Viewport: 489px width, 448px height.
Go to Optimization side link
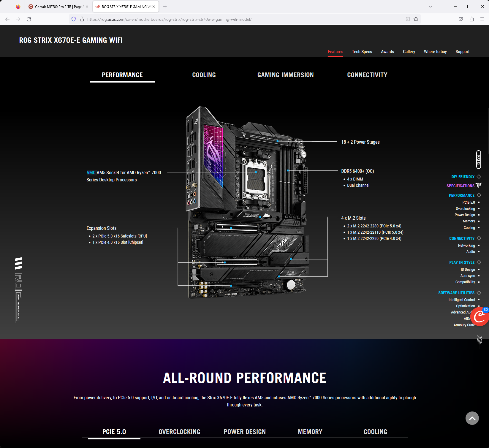coord(465,306)
